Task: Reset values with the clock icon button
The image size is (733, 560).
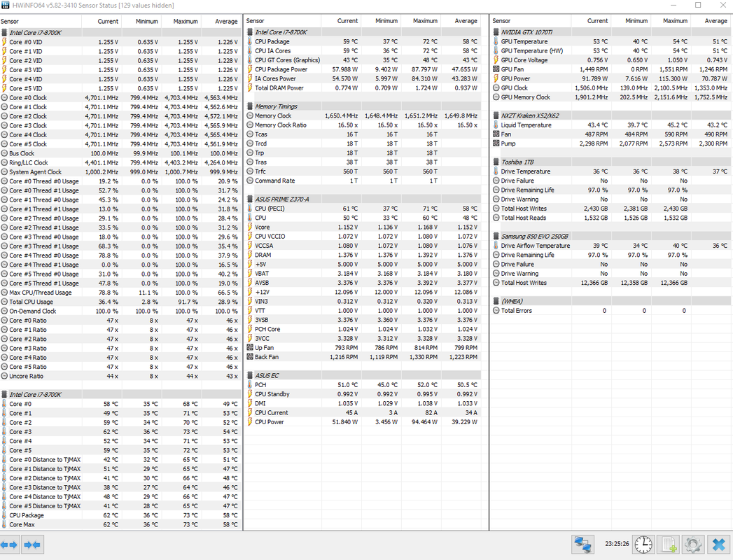Action: point(643,545)
